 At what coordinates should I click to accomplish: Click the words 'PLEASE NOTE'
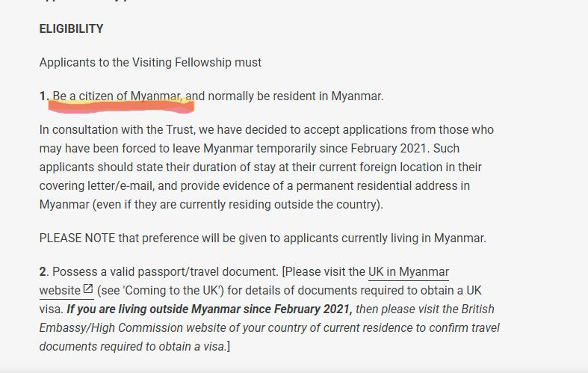pos(77,238)
